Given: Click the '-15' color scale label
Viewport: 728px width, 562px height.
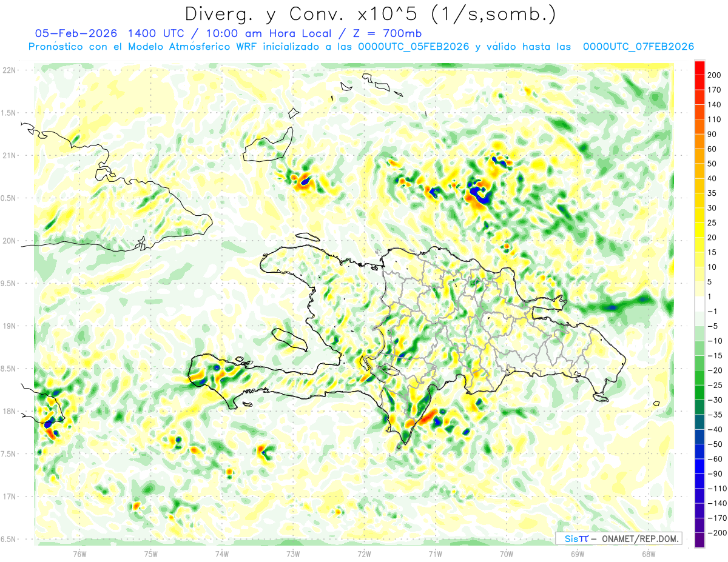Looking at the screenshot, I should point(715,356).
